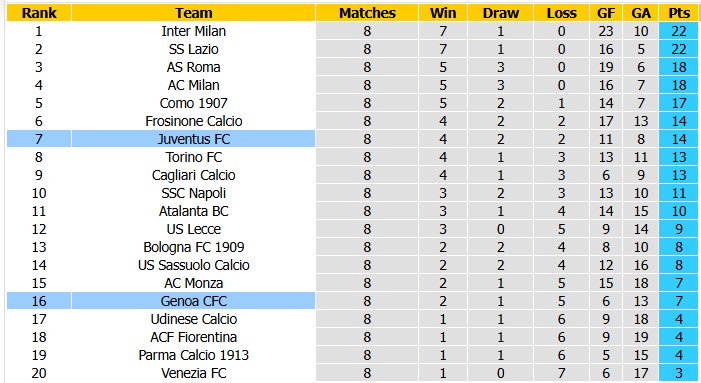Open the SS Lazio team entry
This screenshot has width=701, height=383.
[x=194, y=49]
